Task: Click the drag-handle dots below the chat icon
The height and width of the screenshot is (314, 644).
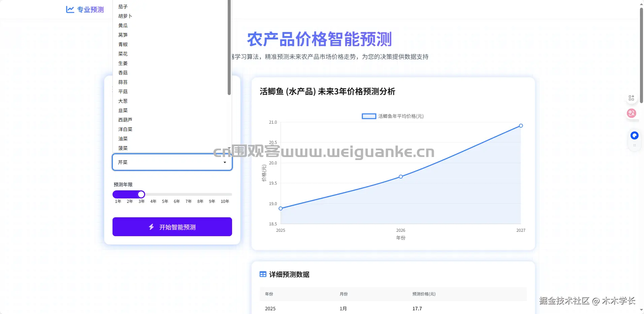Action: click(634, 145)
